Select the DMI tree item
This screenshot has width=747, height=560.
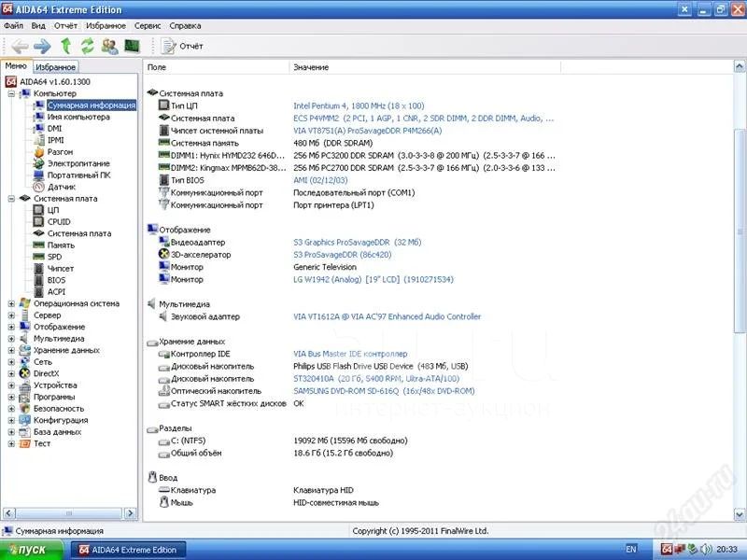[x=55, y=129]
